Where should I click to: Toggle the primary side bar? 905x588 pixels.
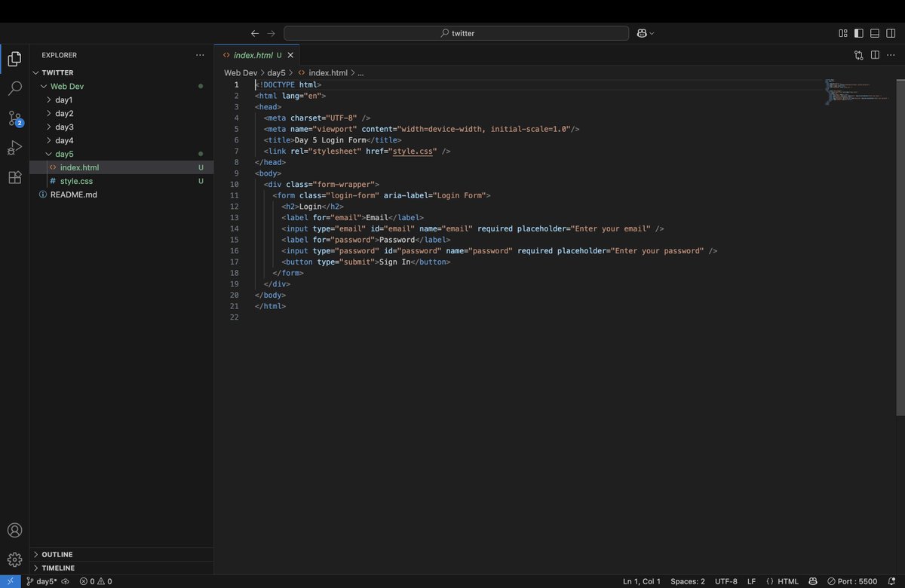(858, 33)
